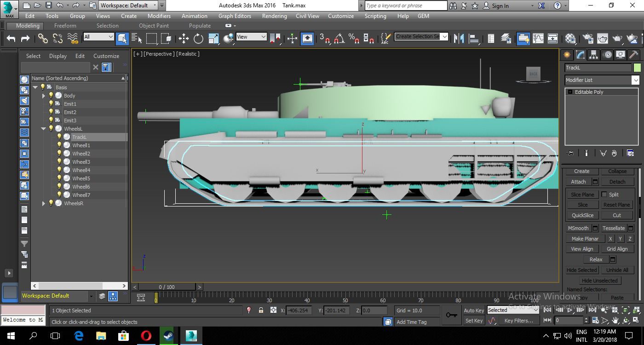Open the Display menu in Scene Explorer
This screenshot has height=345, width=644.
pos(58,56)
